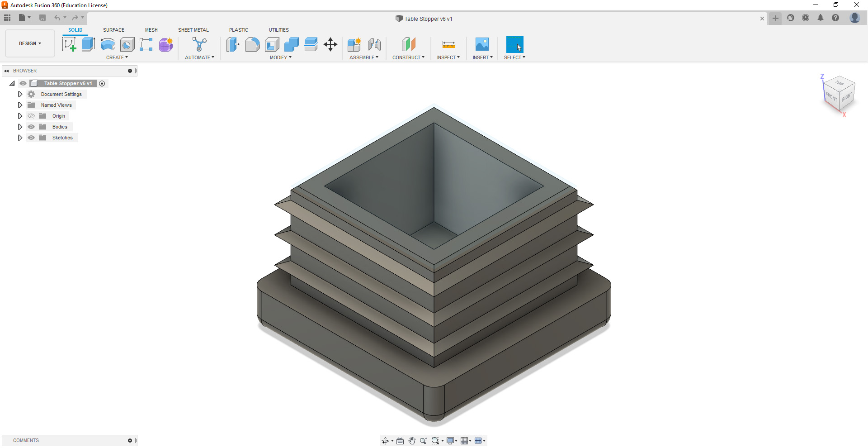Screen dimensions: 868x448
Task: Select the Revolve tool icon
Action: (108, 44)
